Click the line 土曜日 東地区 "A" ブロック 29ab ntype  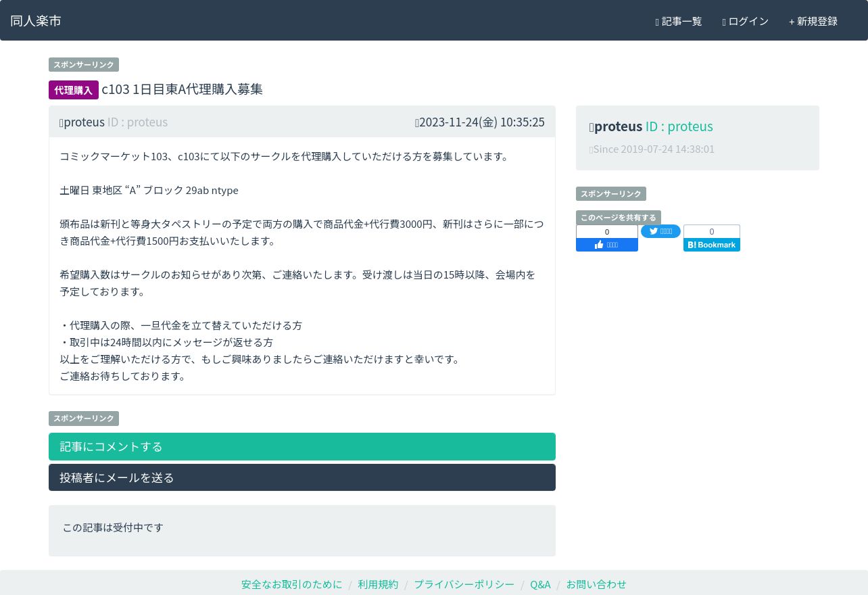pos(149,191)
